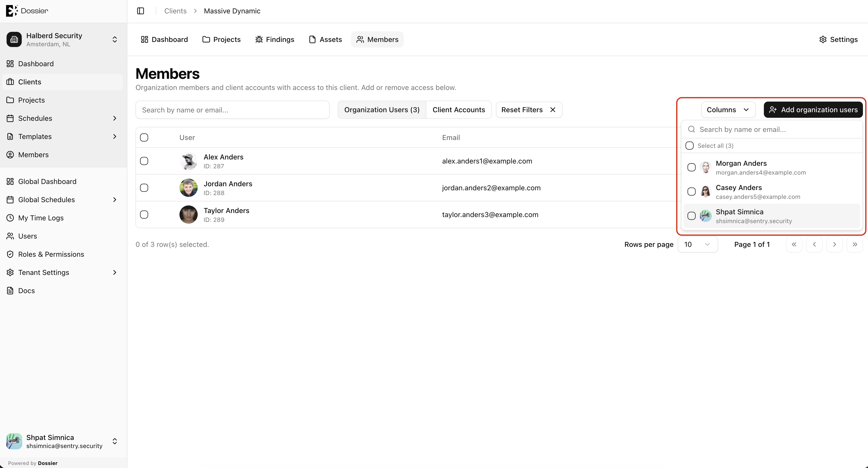
Task: Click the My Time Logs clock icon
Action: tap(10, 218)
